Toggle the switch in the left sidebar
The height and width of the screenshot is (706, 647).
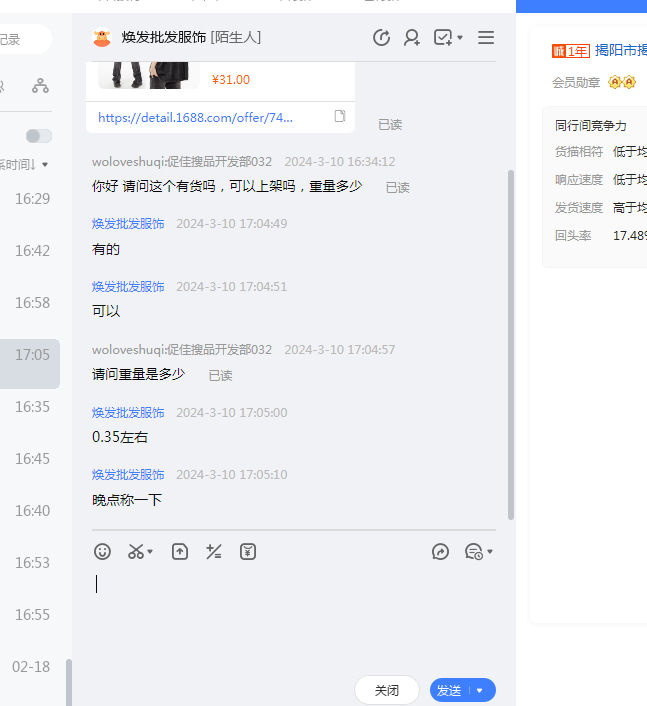39,136
